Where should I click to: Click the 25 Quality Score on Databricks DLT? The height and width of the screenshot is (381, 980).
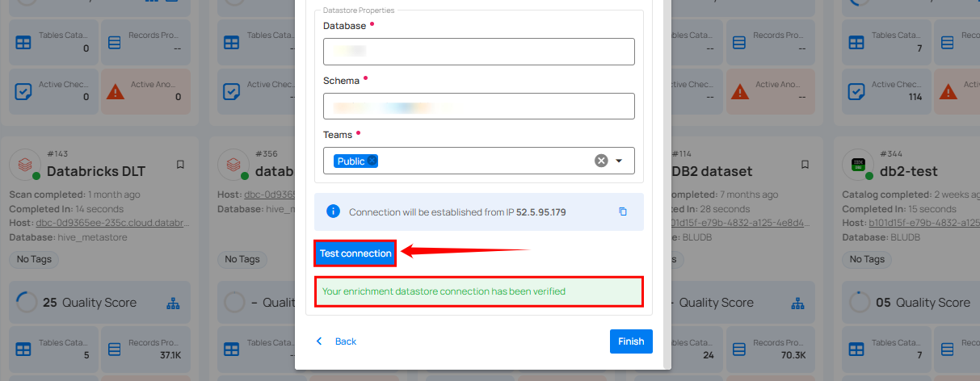[90, 303]
